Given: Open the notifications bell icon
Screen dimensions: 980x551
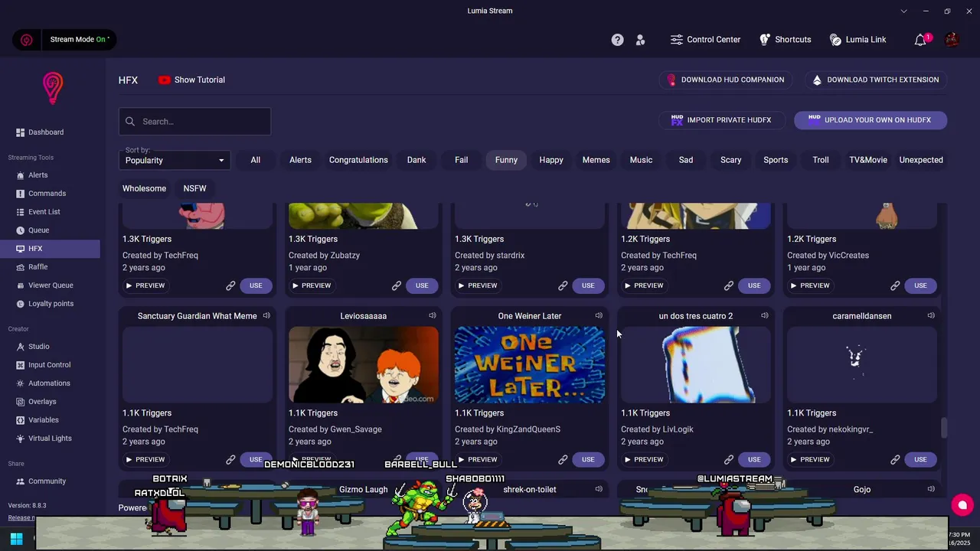Looking at the screenshot, I should 920,40.
